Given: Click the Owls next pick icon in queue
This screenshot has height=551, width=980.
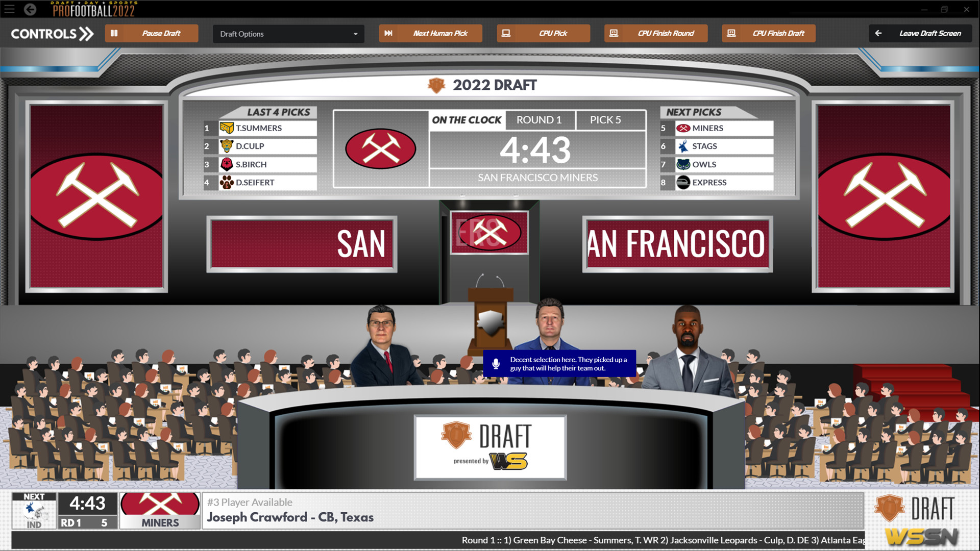Looking at the screenshot, I should coord(682,163).
